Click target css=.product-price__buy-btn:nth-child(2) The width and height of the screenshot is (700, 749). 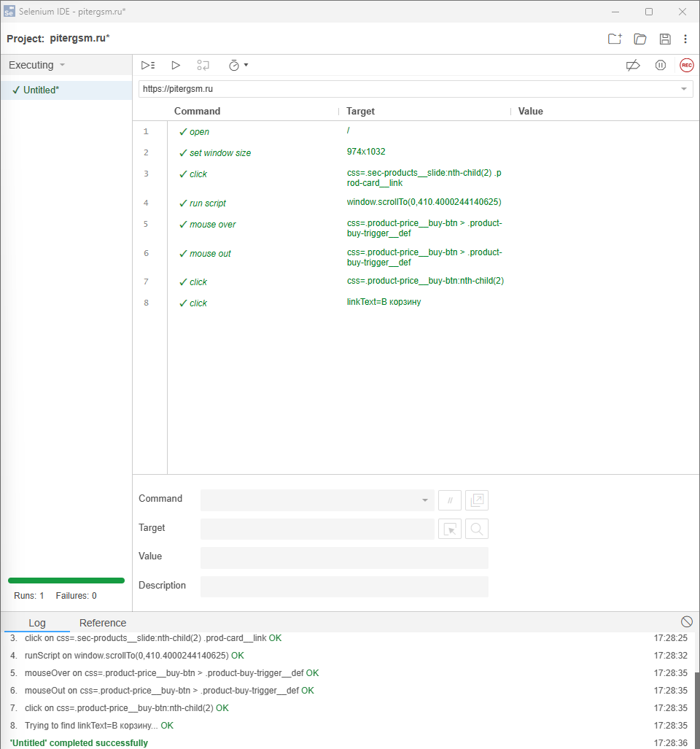pos(425,281)
